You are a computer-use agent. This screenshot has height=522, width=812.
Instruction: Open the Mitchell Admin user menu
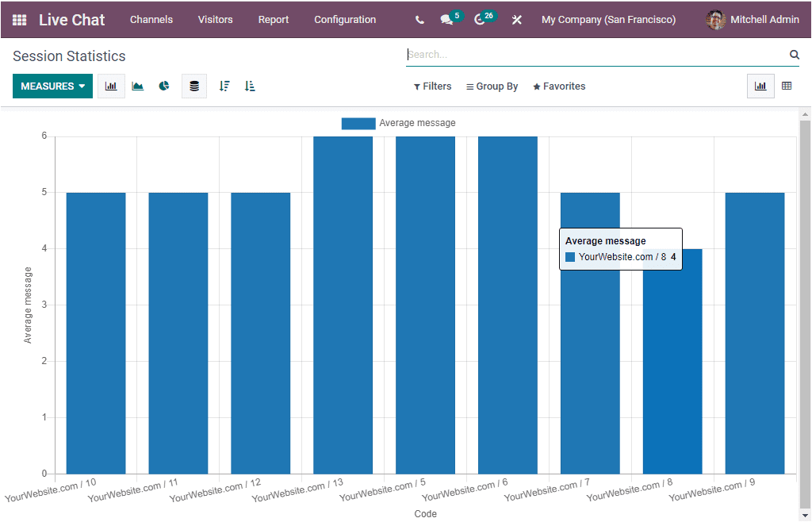point(759,19)
